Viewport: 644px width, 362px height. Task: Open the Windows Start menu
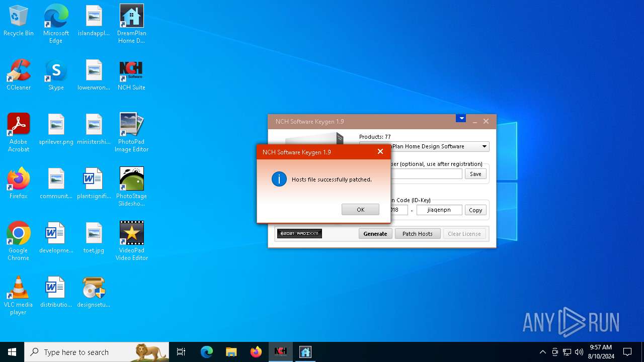pos(12,352)
